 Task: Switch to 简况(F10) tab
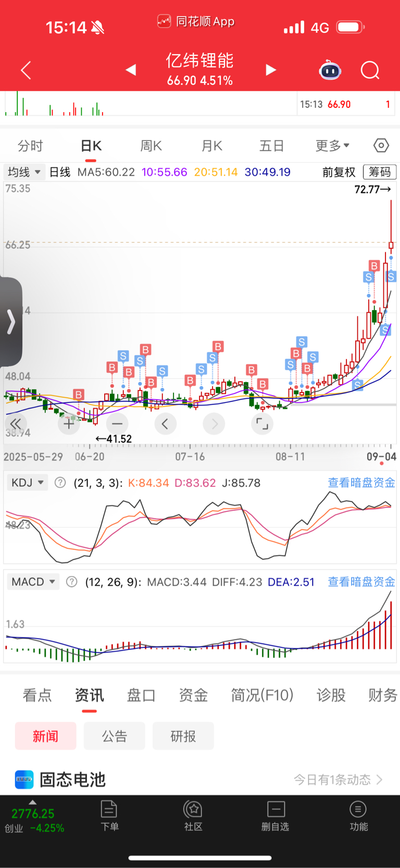click(x=262, y=695)
